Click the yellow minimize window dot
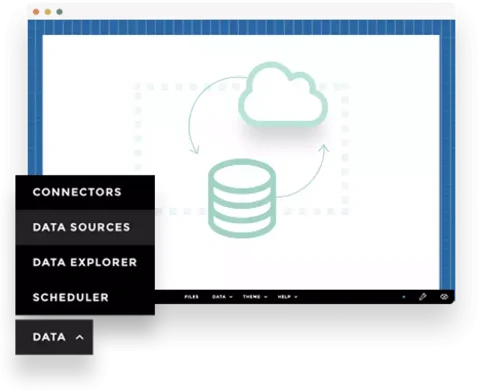The image size is (478, 391). 48,12
